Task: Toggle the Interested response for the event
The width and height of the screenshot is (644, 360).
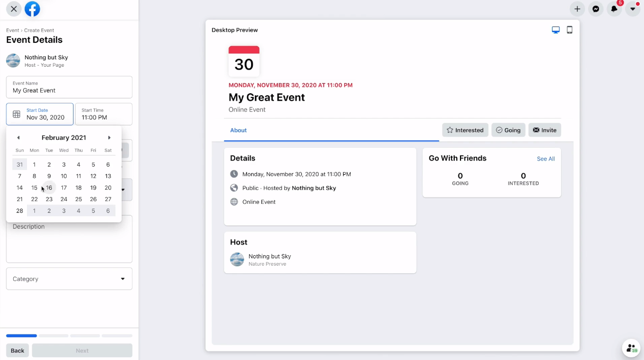Action: 465,130
